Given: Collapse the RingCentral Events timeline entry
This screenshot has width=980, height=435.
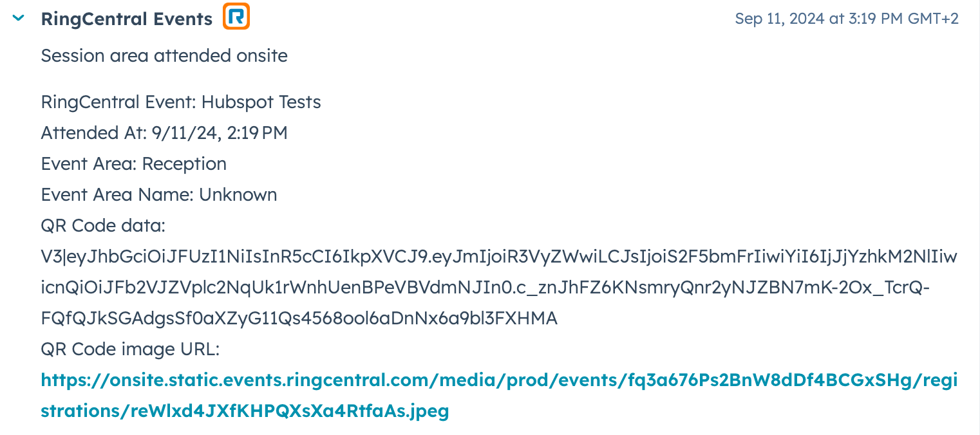Looking at the screenshot, I should (x=19, y=18).
